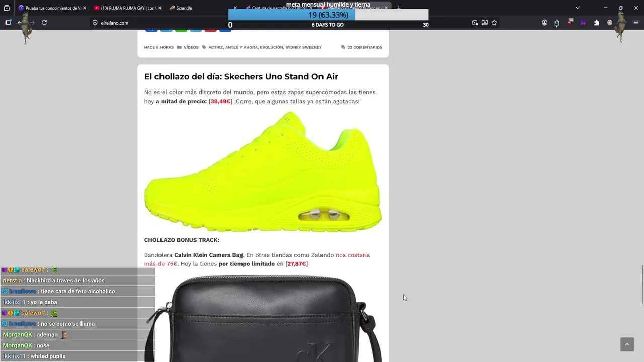Click the page vertical scrollbar thumb
This screenshot has width=644, height=362.
pyautogui.click(x=642, y=285)
